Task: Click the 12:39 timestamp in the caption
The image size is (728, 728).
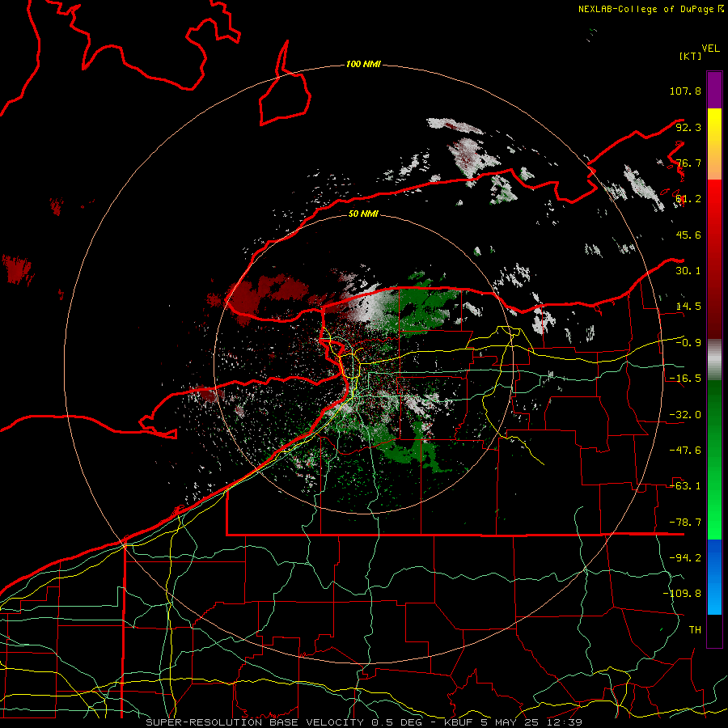Action: pyautogui.click(x=564, y=722)
